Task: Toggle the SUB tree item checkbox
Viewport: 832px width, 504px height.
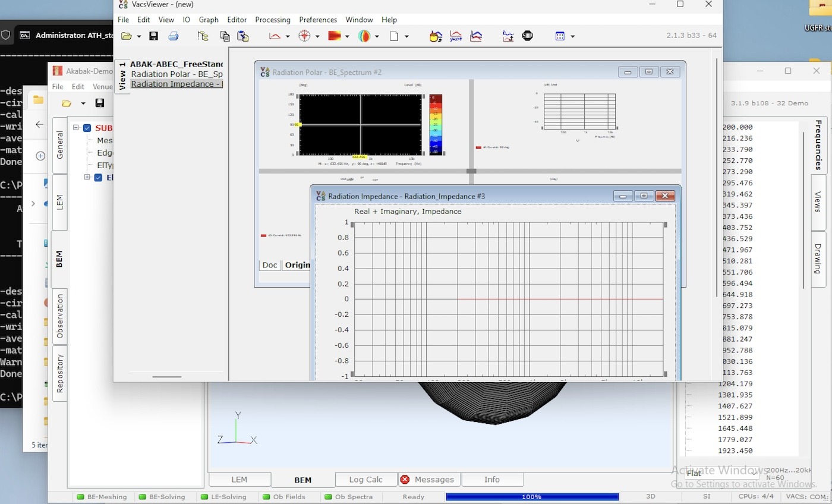Action: coord(87,128)
